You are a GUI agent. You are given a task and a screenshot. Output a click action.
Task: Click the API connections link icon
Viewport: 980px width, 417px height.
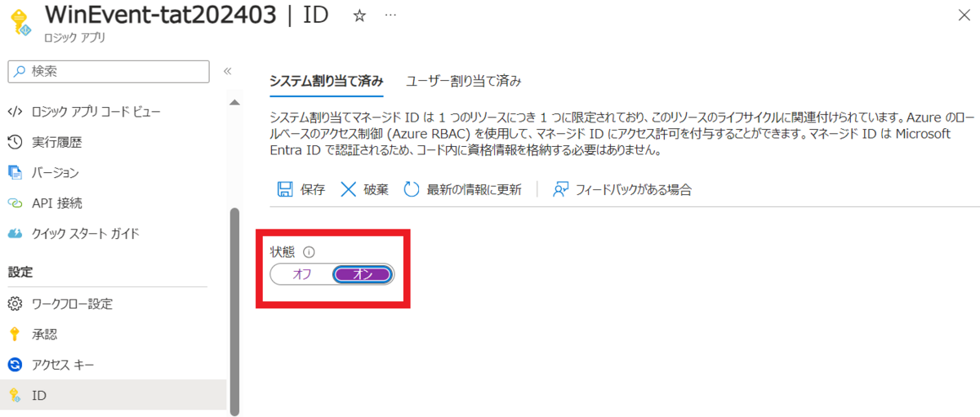pyautogui.click(x=14, y=203)
